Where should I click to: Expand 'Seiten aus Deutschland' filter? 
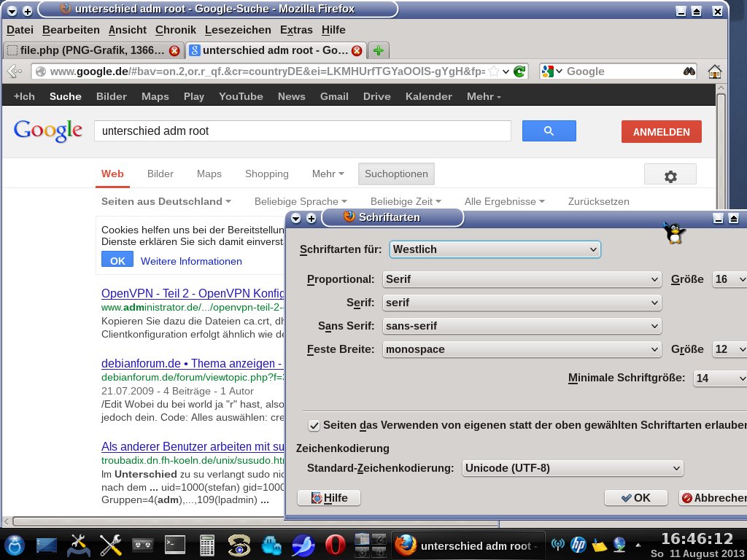166,201
